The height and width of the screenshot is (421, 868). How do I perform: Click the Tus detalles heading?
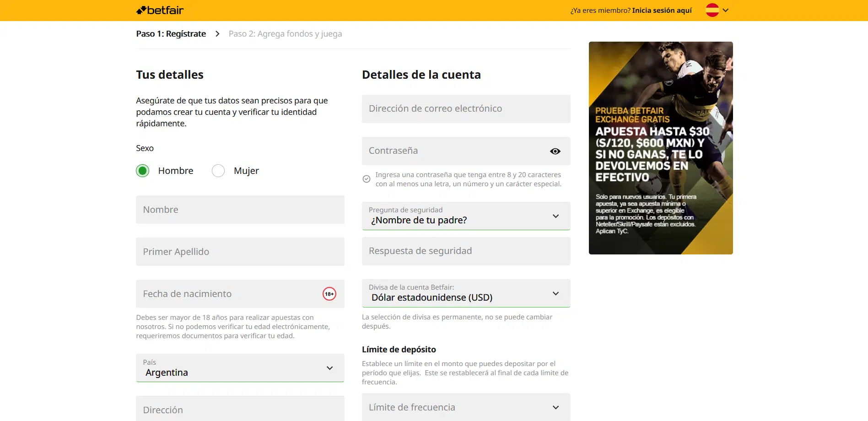[170, 75]
